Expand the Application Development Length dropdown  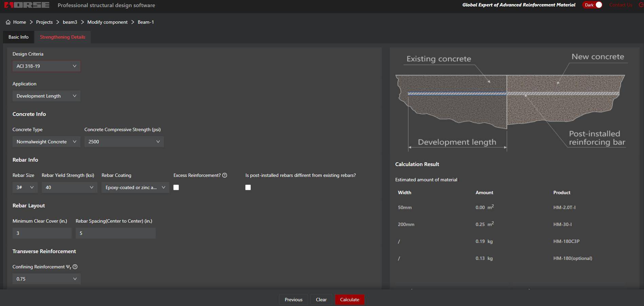46,96
